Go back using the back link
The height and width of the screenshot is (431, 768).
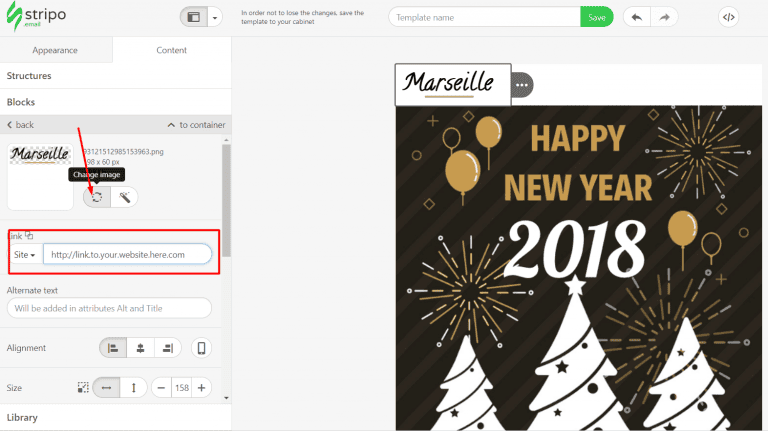[21, 125]
